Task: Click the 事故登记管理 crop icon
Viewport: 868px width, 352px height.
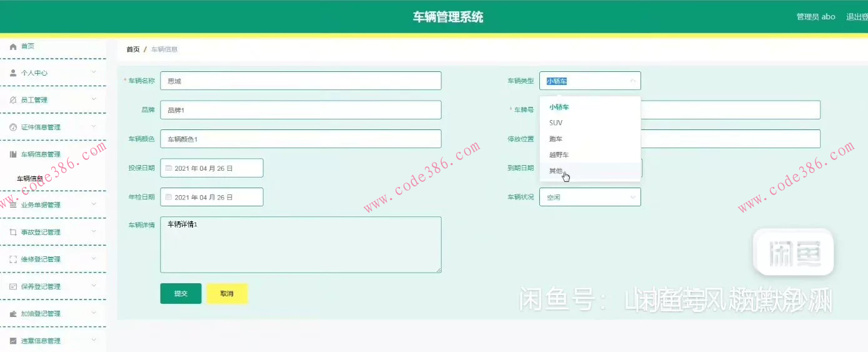Action: [13, 232]
